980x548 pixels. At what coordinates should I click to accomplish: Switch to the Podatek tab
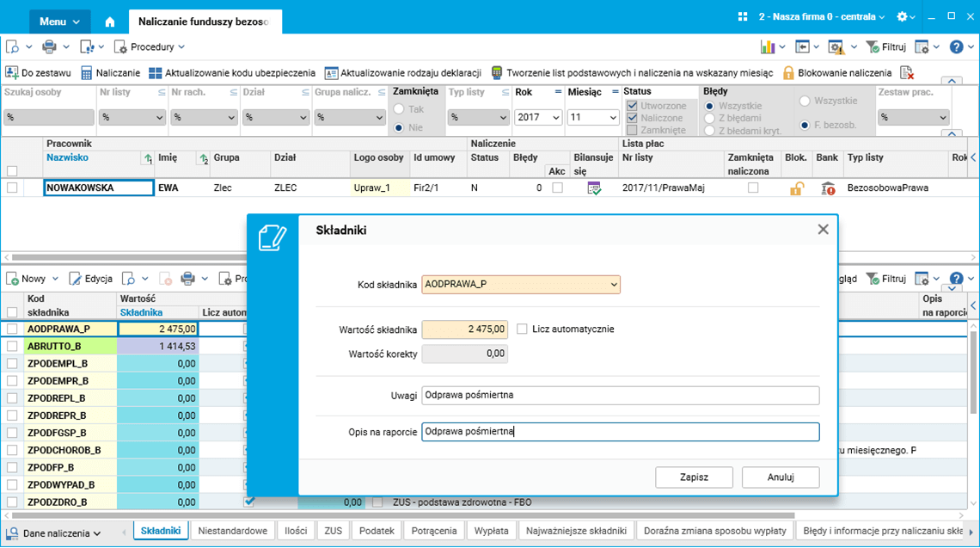pyautogui.click(x=377, y=531)
